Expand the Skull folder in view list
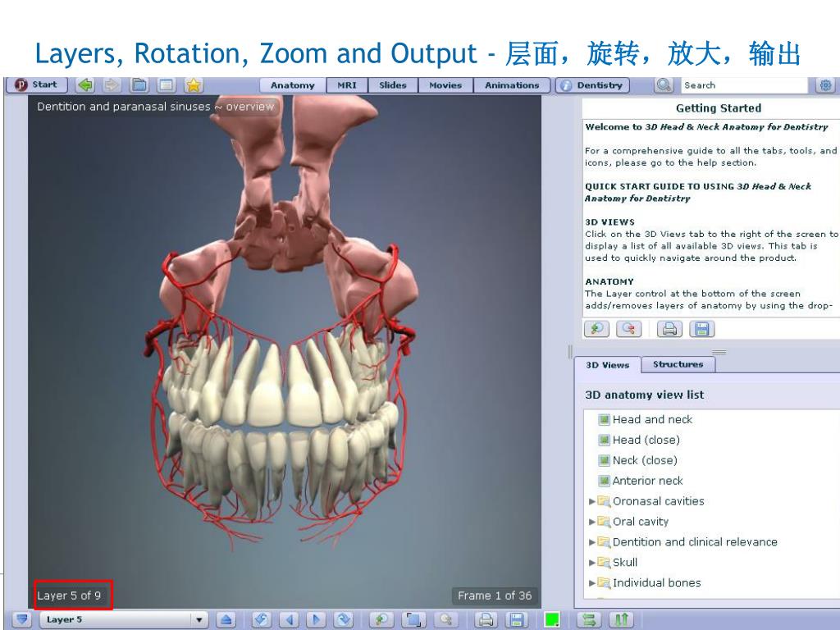The image size is (840, 630). (x=592, y=563)
